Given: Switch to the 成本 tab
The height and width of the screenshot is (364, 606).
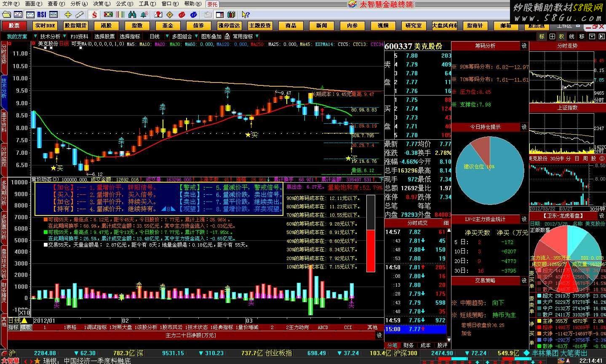Looking at the screenshot, I should pos(426,345).
